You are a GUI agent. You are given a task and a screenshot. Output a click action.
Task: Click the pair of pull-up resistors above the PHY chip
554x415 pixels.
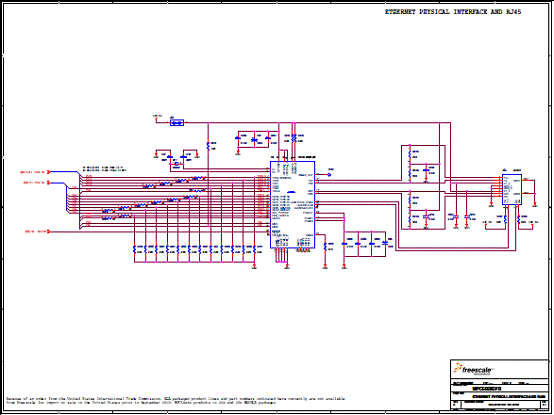tap(294, 138)
